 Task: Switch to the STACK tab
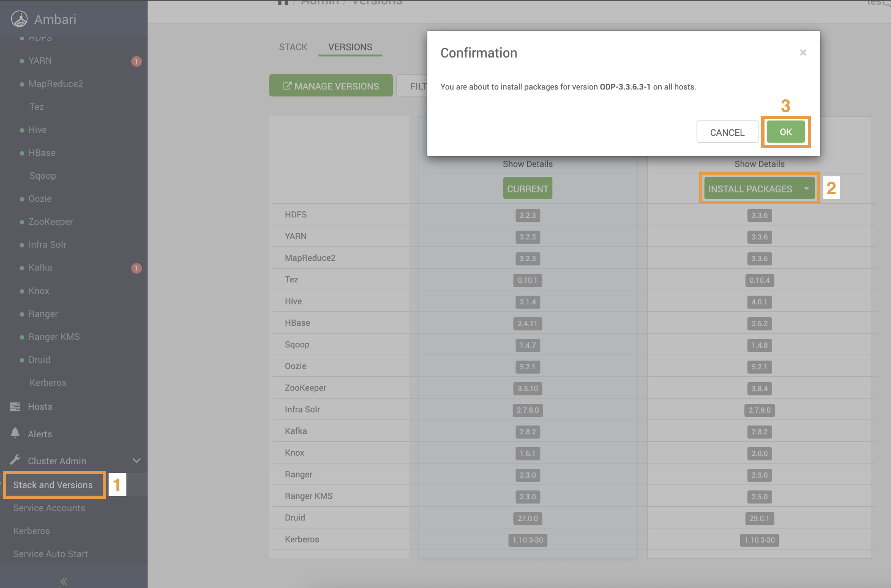(293, 47)
